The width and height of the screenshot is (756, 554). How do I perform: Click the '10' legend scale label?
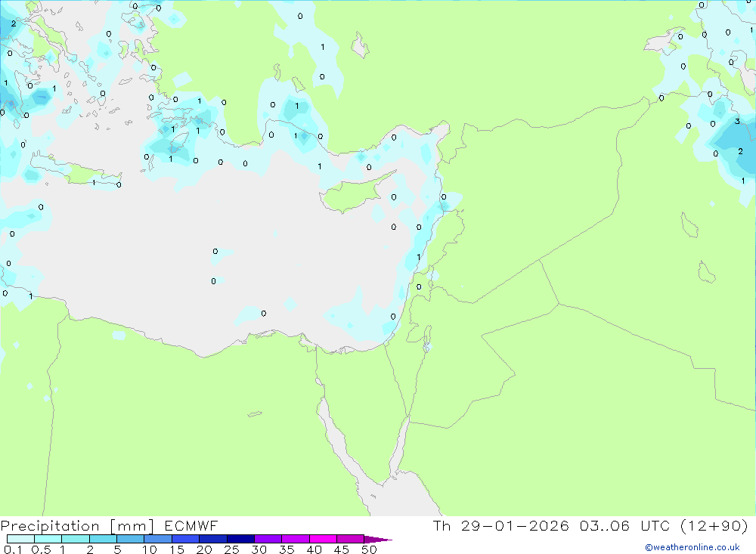(x=150, y=549)
